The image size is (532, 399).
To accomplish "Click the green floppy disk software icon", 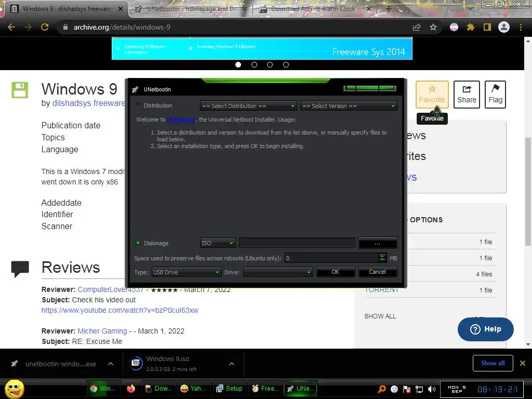I will (20, 90).
